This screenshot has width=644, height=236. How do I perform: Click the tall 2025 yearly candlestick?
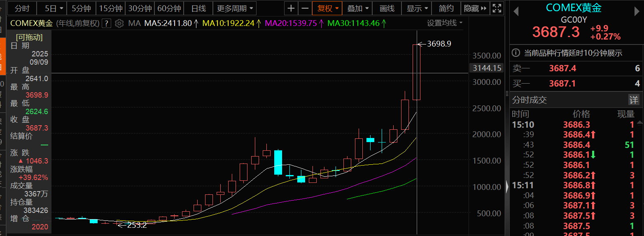[x=417, y=72]
